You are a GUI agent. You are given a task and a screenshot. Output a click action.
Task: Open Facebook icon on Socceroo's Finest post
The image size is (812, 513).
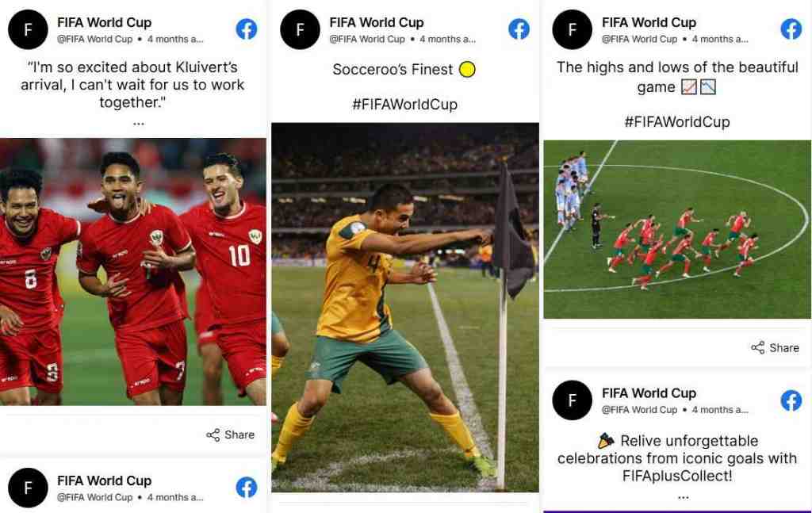[519, 29]
